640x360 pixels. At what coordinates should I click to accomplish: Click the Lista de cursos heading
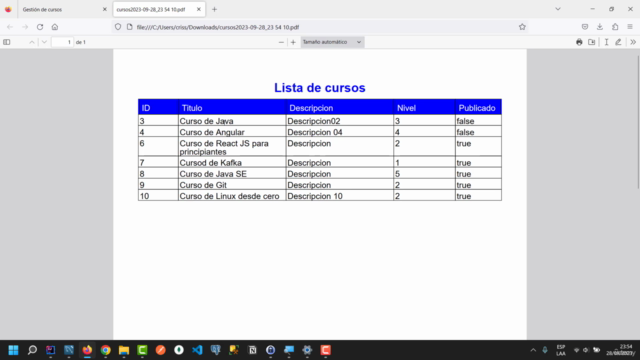tap(320, 88)
